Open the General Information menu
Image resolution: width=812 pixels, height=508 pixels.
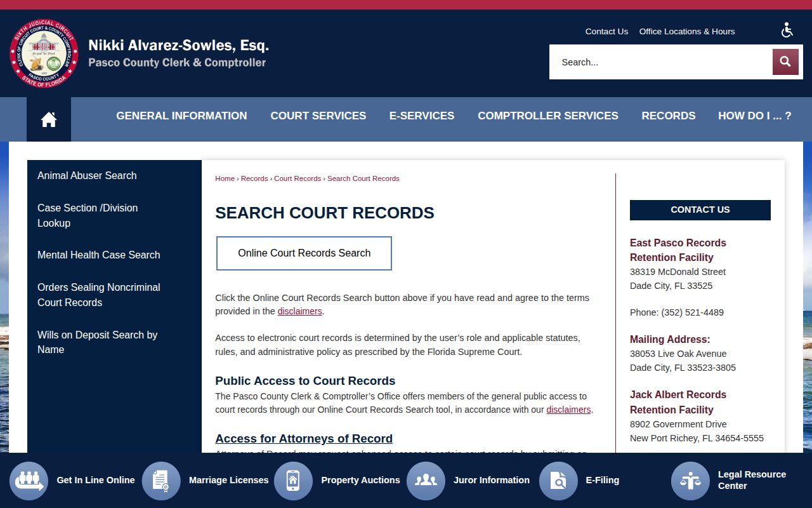point(181,116)
